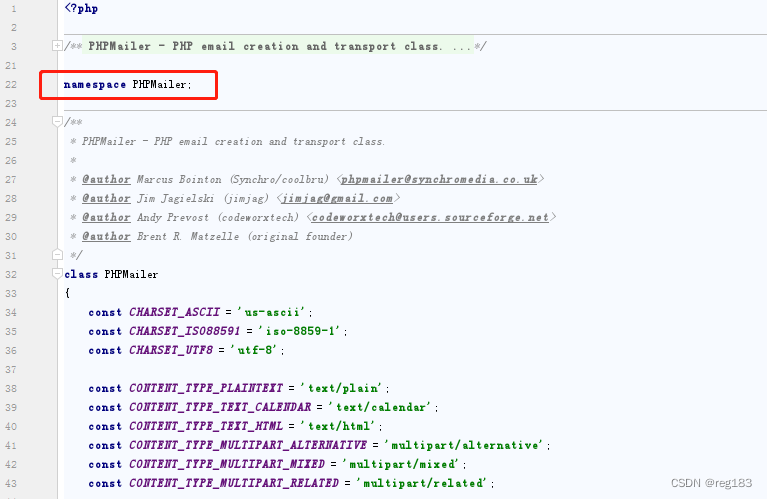Collapse the doc comment starting at line 24
The width and height of the screenshot is (767, 499).
click(57, 122)
